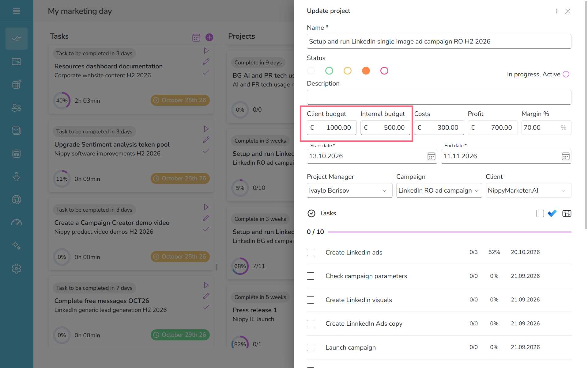Viewport: 588px width, 368px height.
Task: Click the Client budget amount field
Action: click(x=332, y=128)
